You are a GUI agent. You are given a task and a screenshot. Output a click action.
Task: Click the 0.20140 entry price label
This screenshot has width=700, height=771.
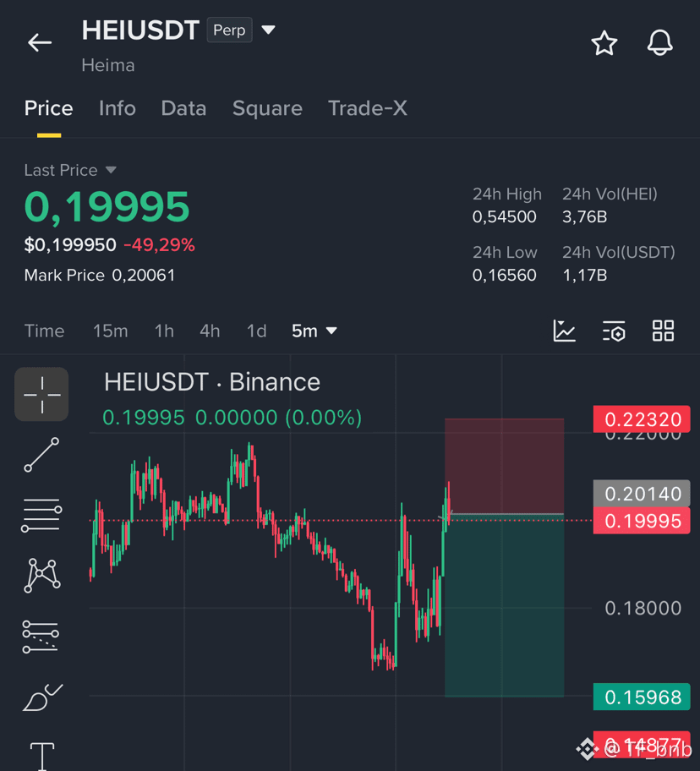click(642, 494)
